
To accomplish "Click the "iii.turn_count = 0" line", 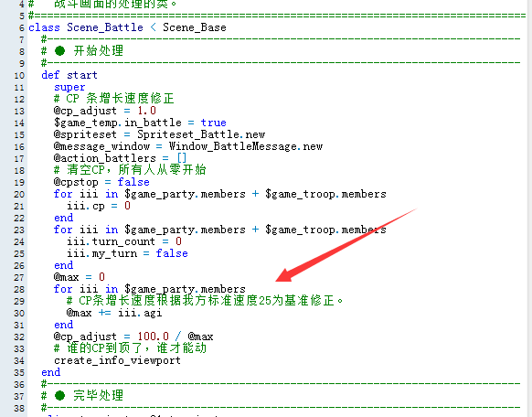I will 124,241.
